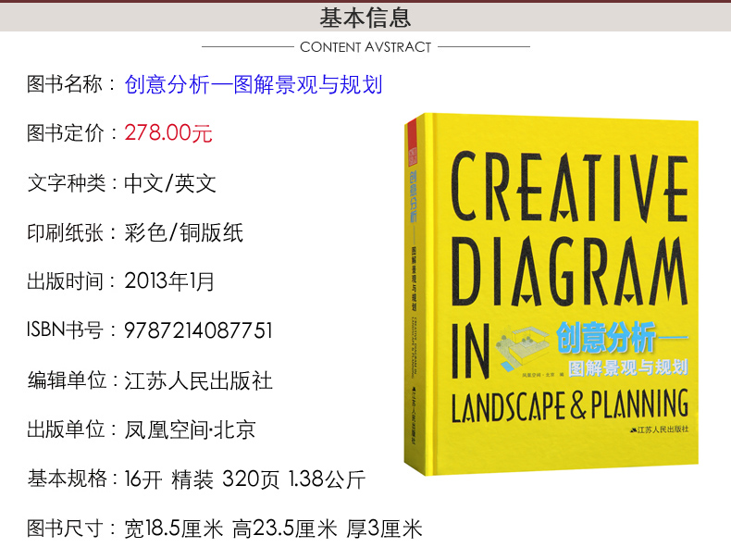
Task: Click the 印刷纸张 label
Action: (x=65, y=232)
